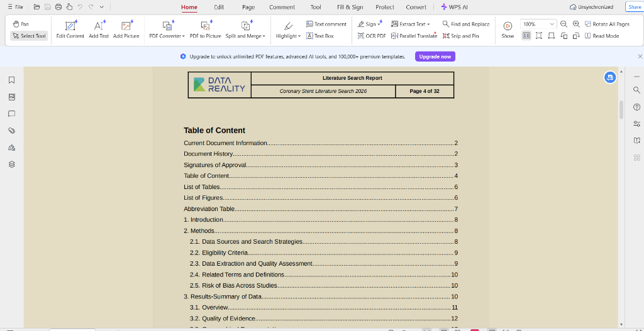
Task: Click the vertical scrollbar thumb
Action: pos(621,109)
